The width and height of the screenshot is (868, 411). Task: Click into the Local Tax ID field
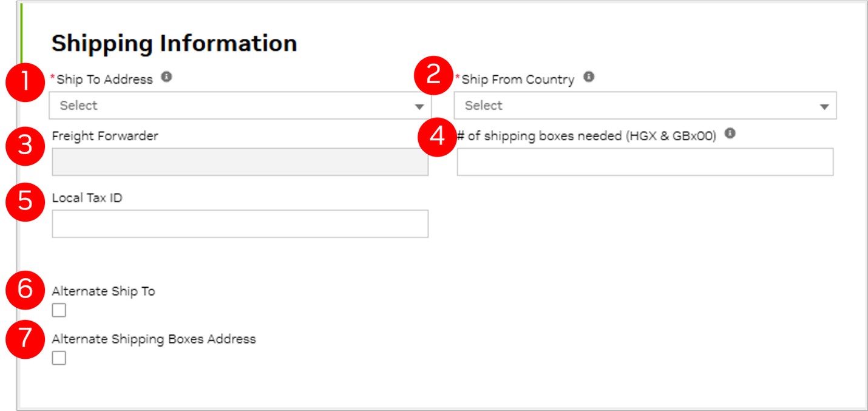240,223
